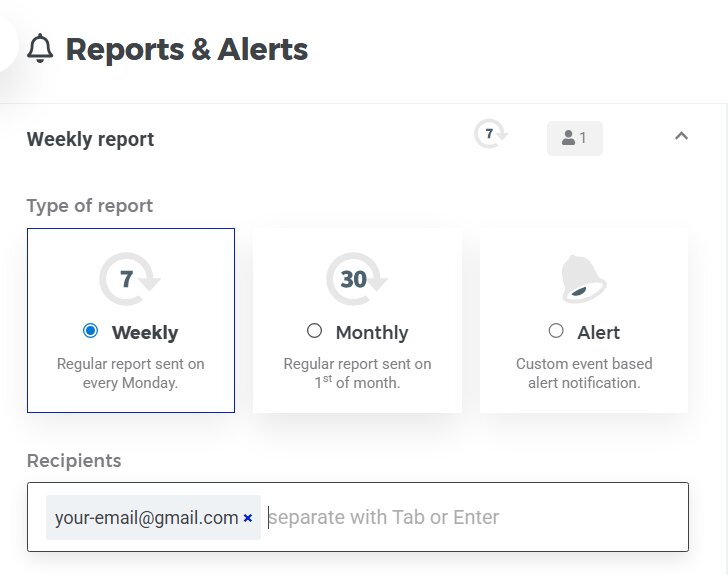The image size is (728, 575).
Task: Click the bell icon beside Reports & Alerts
Action: pos(40,48)
